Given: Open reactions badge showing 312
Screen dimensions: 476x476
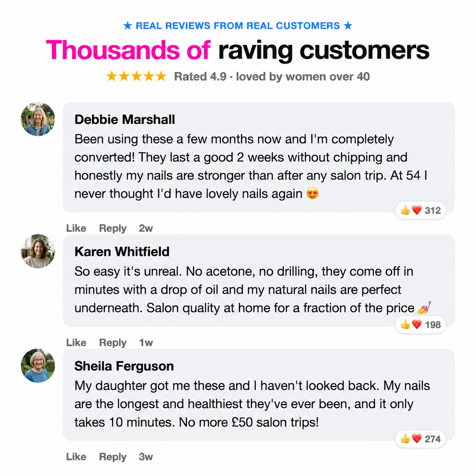Looking at the screenshot, I should (x=421, y=210).
